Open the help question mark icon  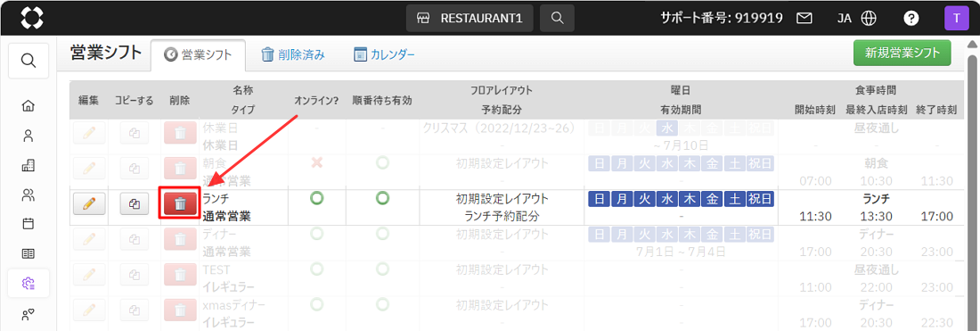pos(911,18)
